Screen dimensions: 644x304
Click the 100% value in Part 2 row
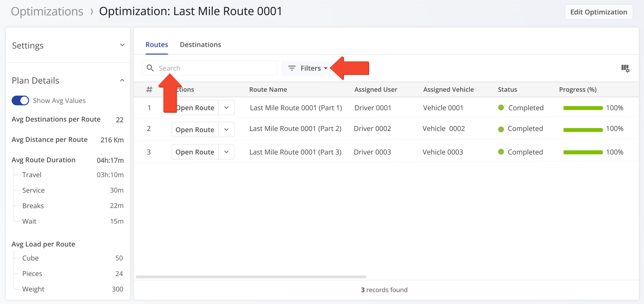click(614, 128)
